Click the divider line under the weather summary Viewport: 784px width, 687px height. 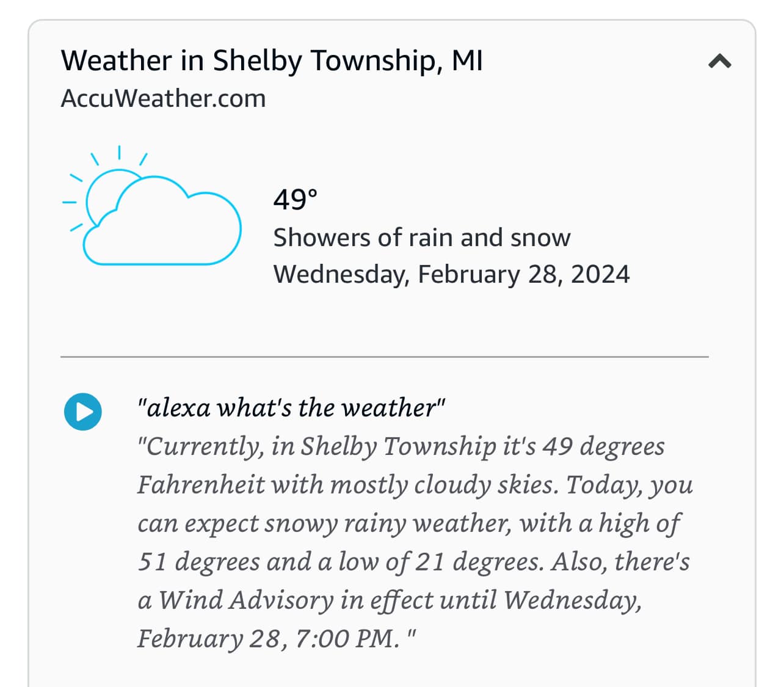385,357
